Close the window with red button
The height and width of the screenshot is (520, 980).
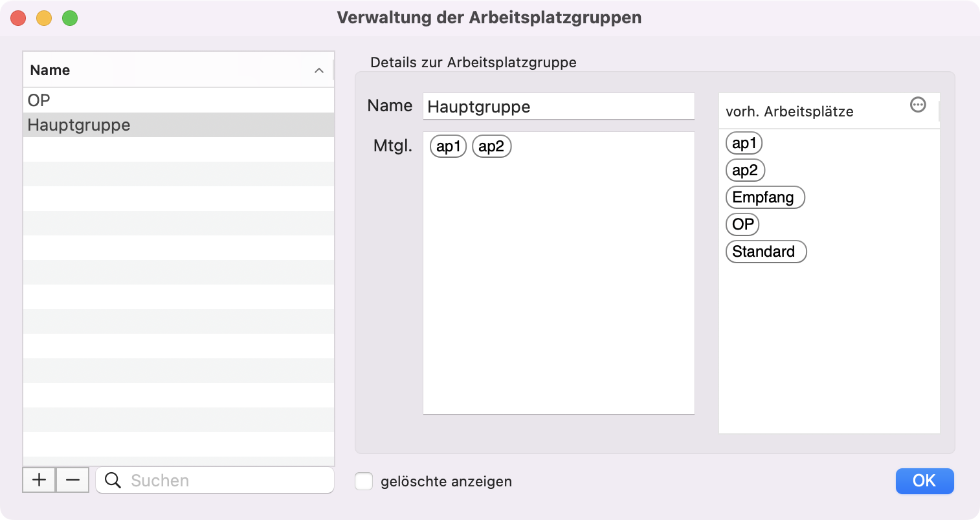pos(18,18)
